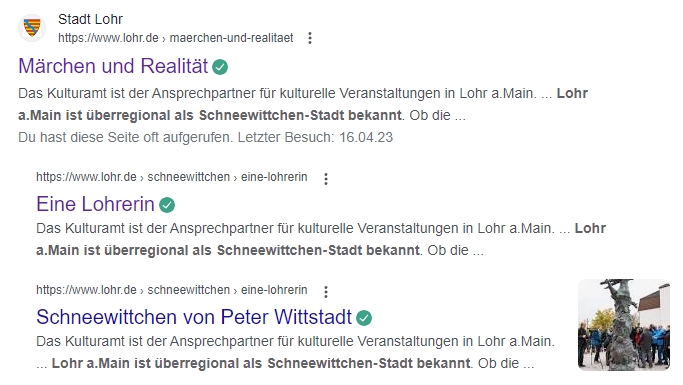Screen dimensions: 683x385
Task: Click snippet text under Märchen und Realität
Action: click(303, 104)
